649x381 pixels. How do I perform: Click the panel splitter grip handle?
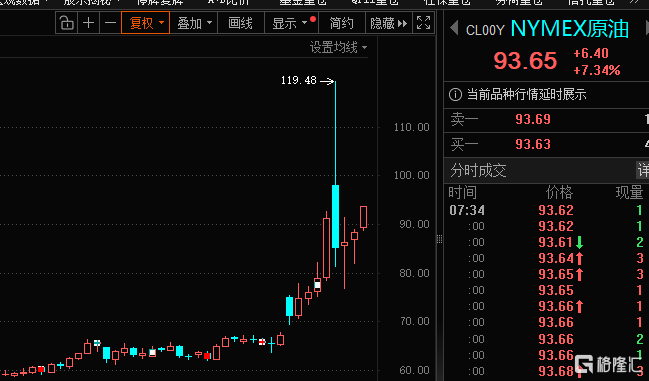[x=440, y=239]
